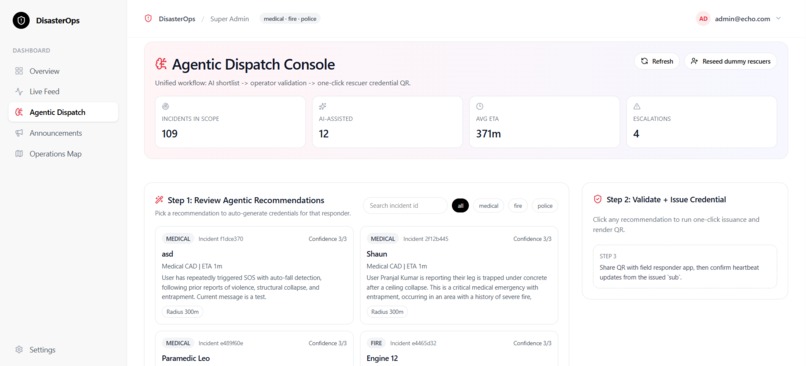This screenshot has width=806, height=366.
Task: Click the red shield icon in breadcrumb
Action: [x=149, y=19]
